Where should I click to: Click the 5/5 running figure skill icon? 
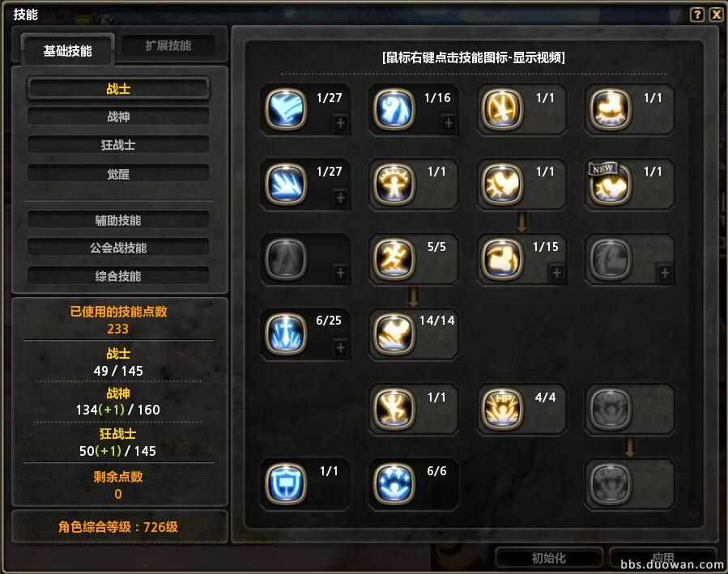pos(394,259)
